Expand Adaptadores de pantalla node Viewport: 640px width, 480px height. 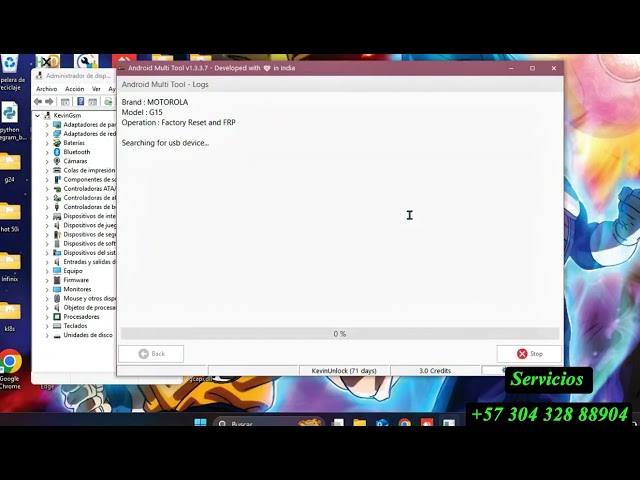pos(47,125)
